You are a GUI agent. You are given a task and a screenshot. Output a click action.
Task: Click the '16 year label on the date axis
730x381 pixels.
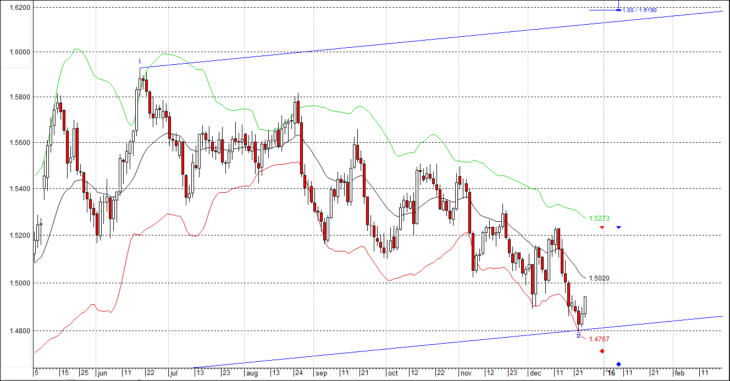pos(611,373)
